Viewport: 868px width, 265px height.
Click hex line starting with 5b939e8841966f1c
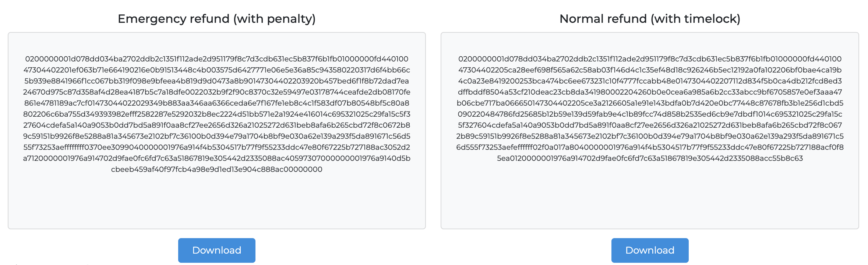point(217,81)
